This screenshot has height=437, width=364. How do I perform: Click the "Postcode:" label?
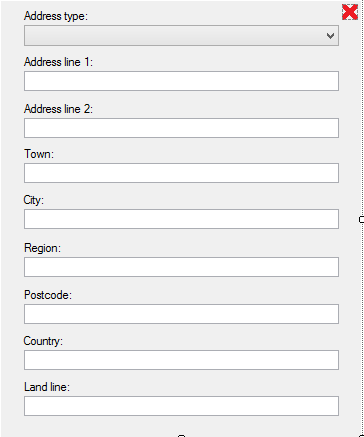[48, 295]
